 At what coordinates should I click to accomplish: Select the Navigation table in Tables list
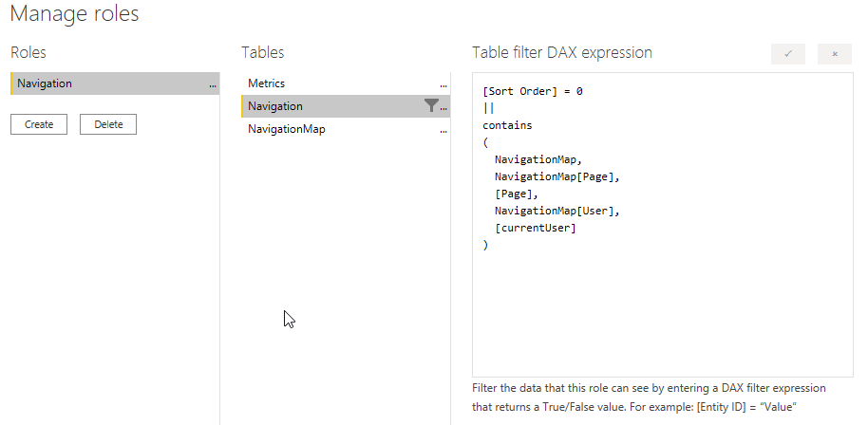coord(275,106)
